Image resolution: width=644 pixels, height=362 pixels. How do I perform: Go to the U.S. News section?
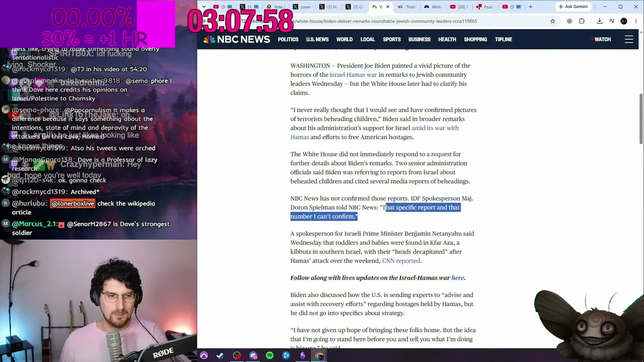(317, 39)
